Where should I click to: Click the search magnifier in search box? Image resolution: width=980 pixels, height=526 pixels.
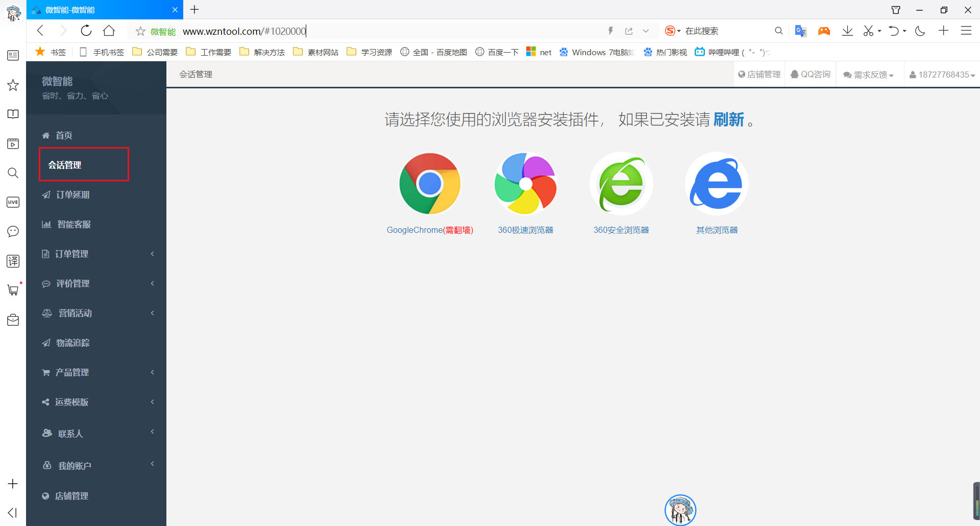(x=778, y=31)
